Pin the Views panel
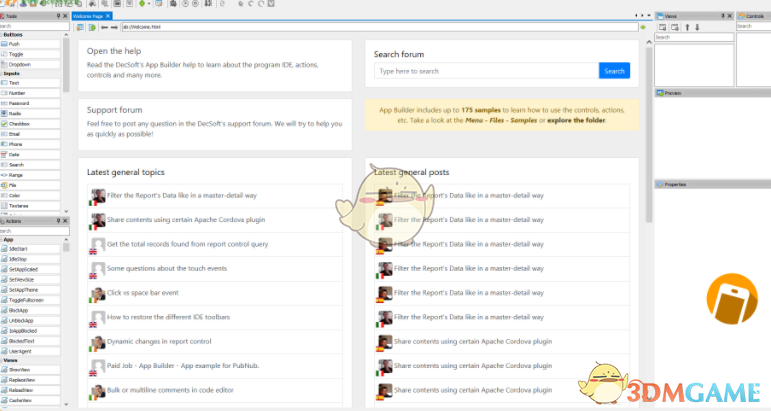Viewport: 771px width, 411px height. tap(723, 16)
